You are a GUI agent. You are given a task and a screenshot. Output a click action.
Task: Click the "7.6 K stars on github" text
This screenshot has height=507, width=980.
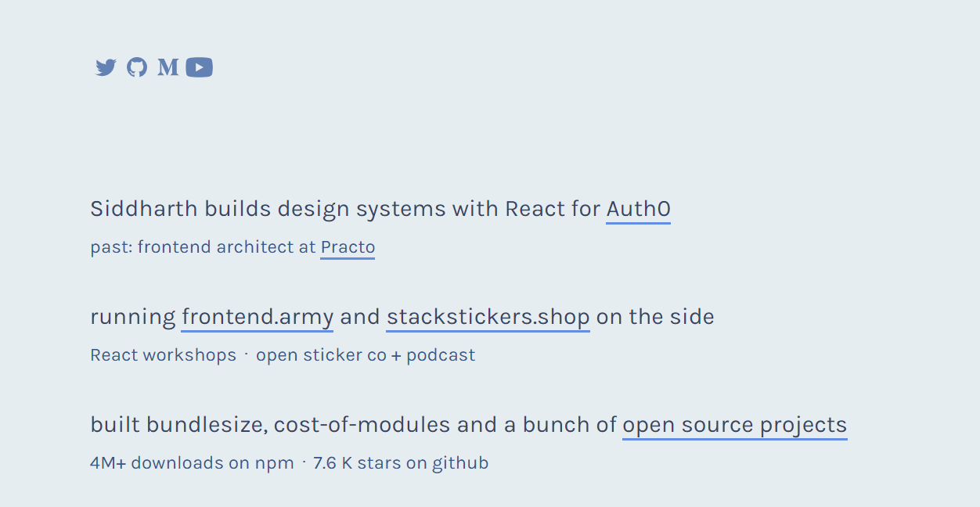(x=401, y=463)
